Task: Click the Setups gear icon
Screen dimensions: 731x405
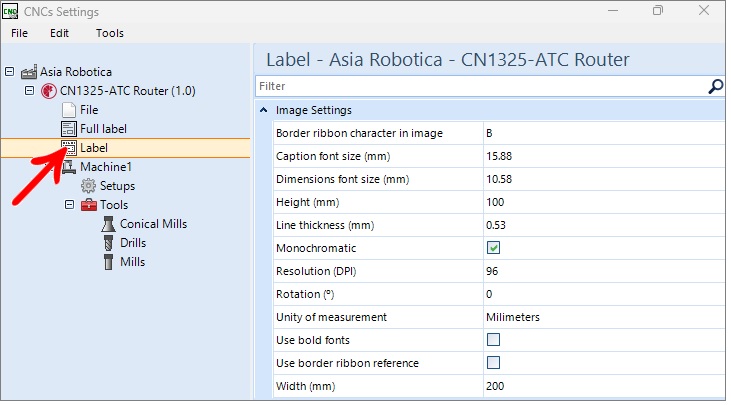Action: 89,186
